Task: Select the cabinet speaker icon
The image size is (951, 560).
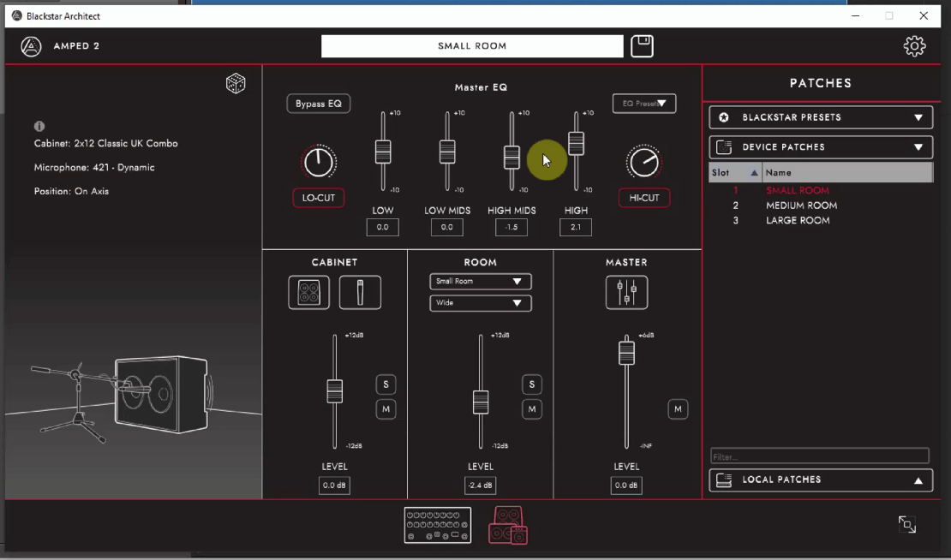Action: [308, 292]
